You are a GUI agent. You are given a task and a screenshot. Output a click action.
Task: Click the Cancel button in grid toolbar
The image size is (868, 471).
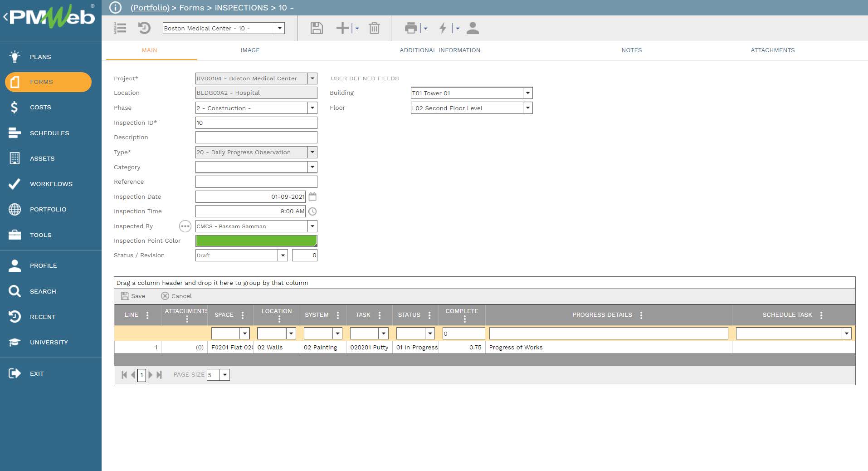(176, 296)
